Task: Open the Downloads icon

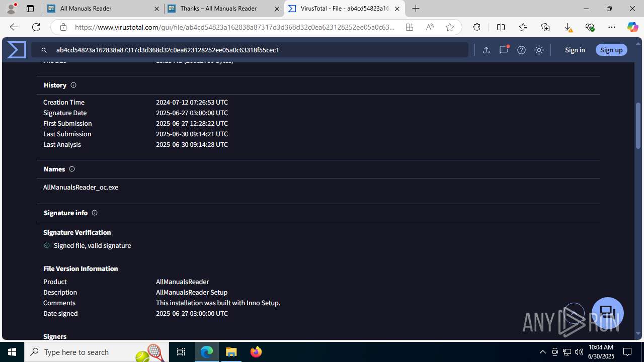Action: point(568,27)
